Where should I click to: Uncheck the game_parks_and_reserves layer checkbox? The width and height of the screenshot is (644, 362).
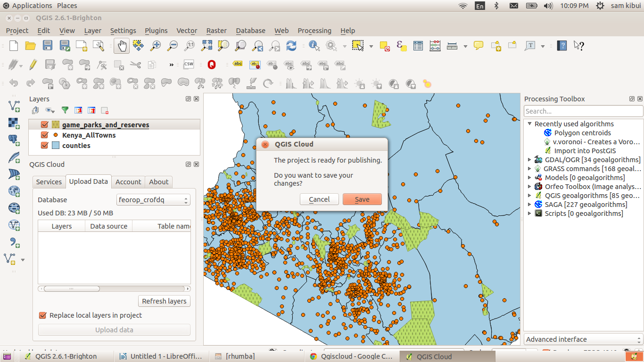(45, 125)
